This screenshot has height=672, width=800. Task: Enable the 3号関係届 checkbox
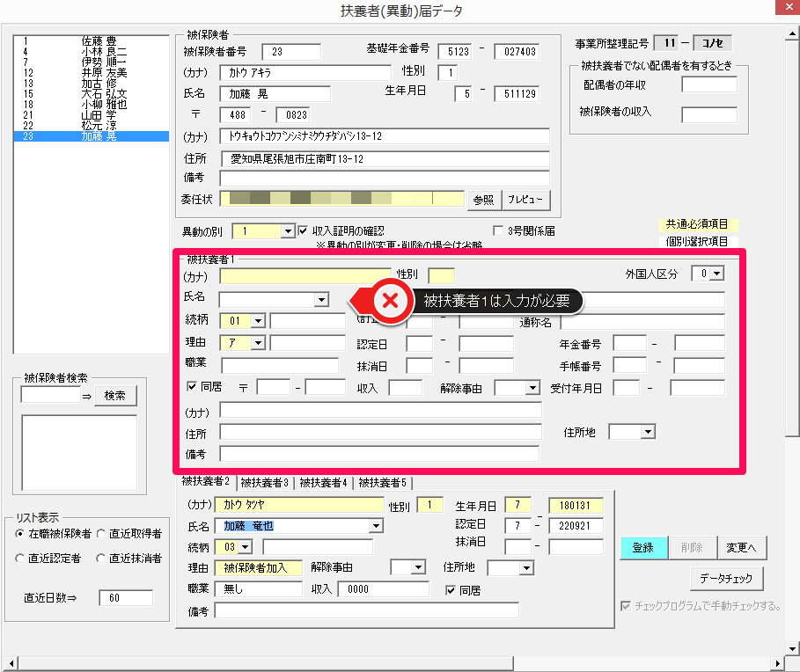pos(498,231)
